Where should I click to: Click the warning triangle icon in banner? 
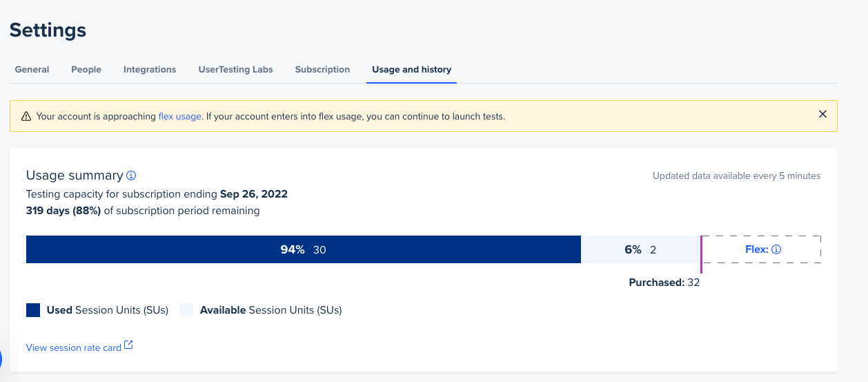26,117
